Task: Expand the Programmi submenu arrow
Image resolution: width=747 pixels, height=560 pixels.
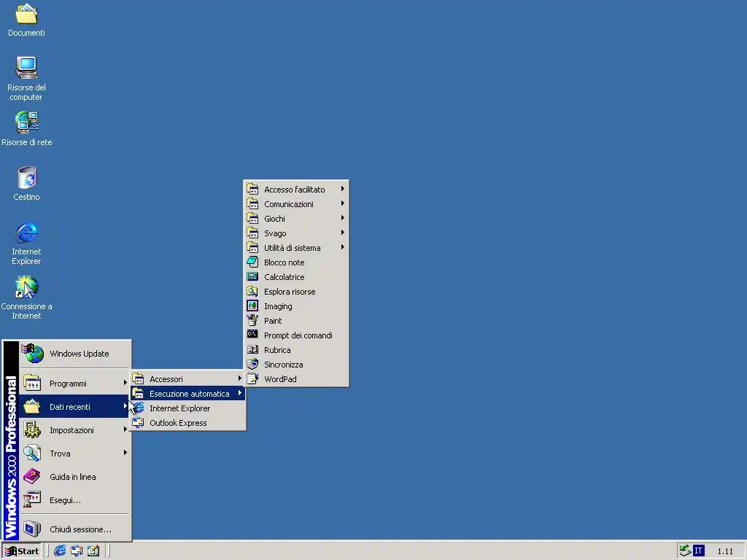Action: (x=125, y=383)
